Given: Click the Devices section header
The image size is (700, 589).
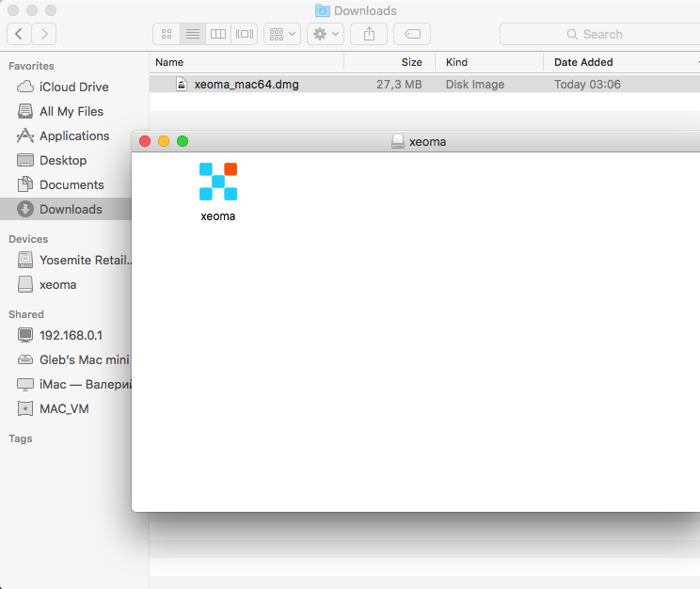Looking at the screenshot, I should pos(28,239).
